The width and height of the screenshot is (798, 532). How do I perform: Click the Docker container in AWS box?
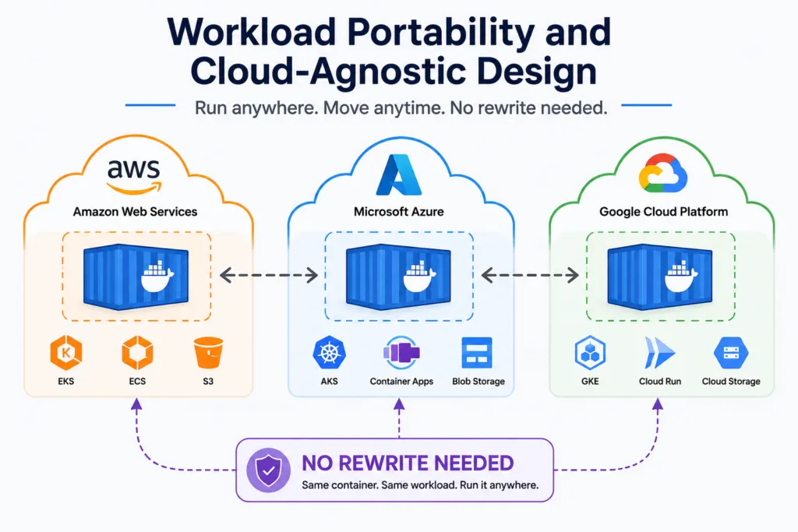click(x=136, y=277)
